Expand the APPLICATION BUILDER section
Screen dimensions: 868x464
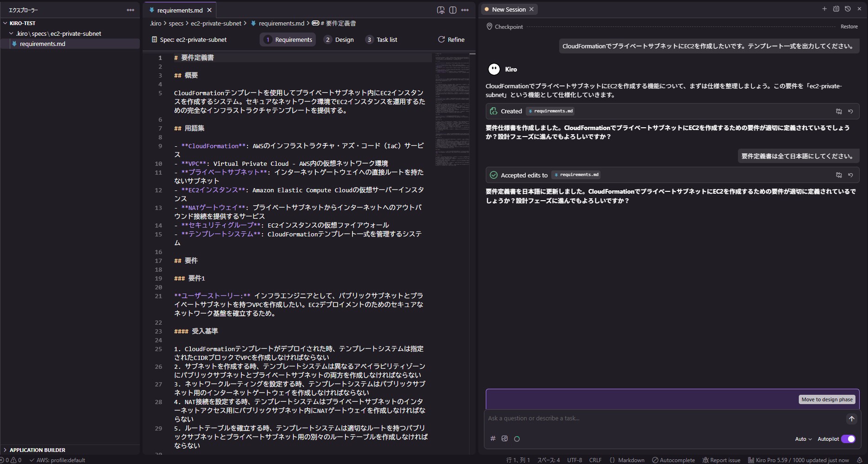pos(6,450)
